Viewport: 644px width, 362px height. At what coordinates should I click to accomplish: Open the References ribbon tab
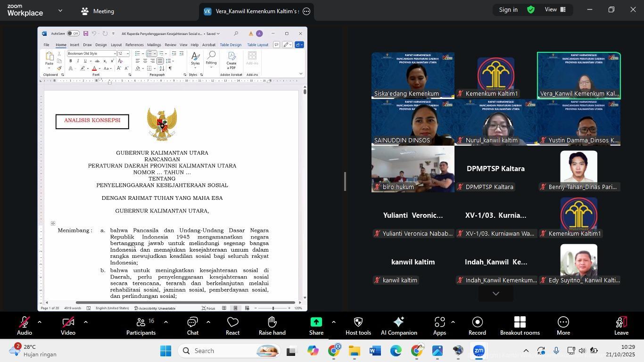[134, 45]
